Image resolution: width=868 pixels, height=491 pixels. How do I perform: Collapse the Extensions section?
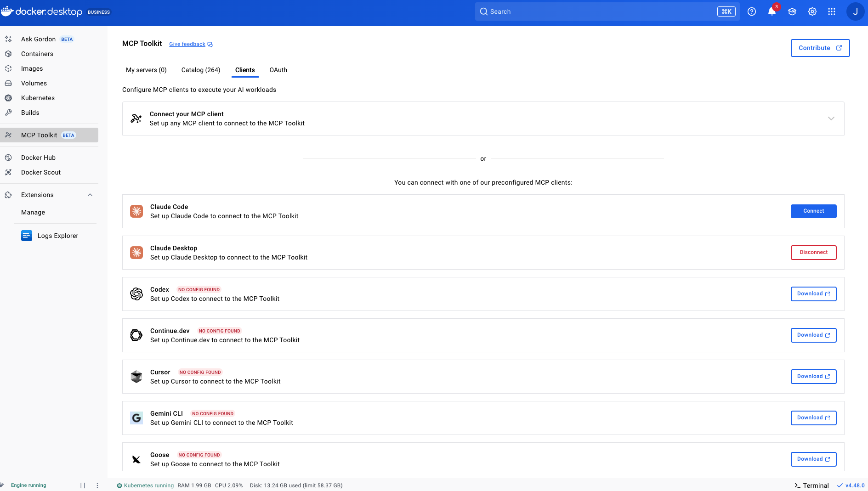90,195
